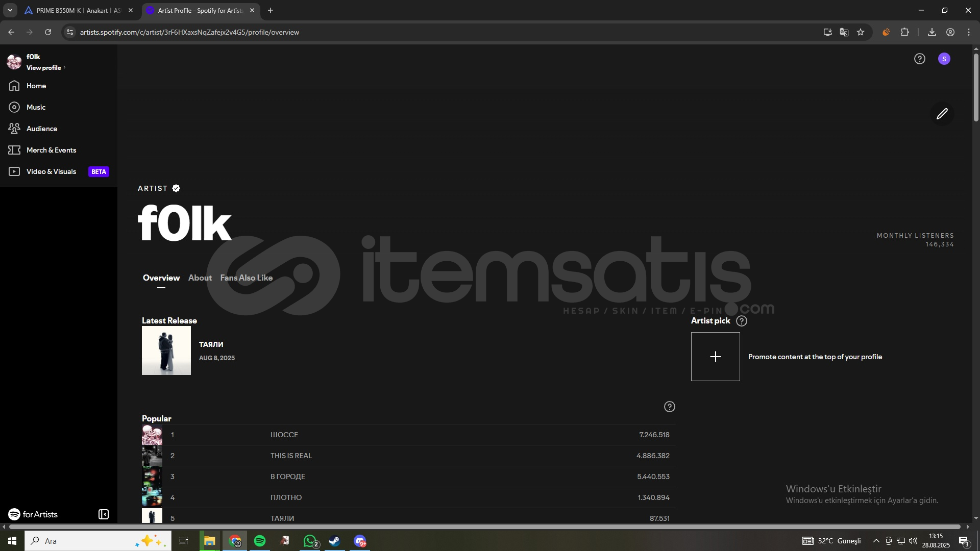
Task: Open Steam from the taskbar
Action: 335,541
